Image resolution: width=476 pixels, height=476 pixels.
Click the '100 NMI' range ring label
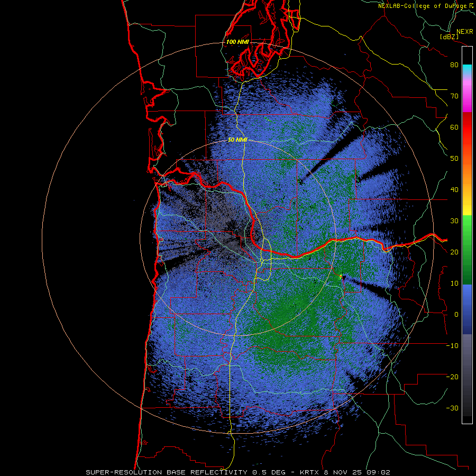point(237,42)
